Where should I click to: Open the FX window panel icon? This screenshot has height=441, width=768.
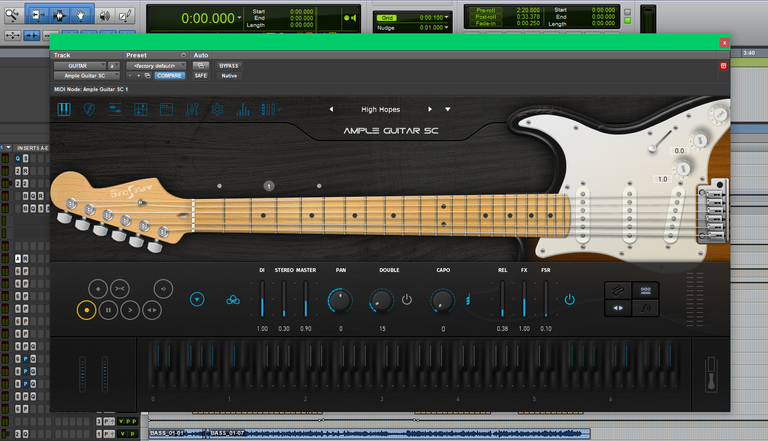click(x=167, y=109)
